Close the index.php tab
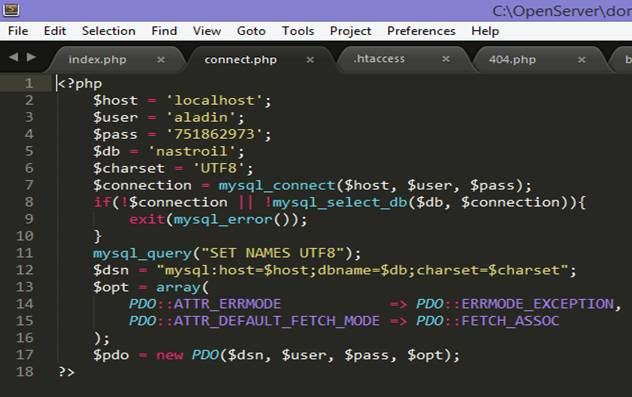 (161, 60)
